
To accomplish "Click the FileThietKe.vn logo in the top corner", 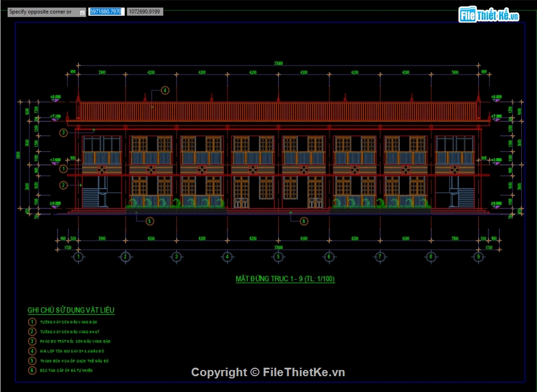I will [490, 16].
